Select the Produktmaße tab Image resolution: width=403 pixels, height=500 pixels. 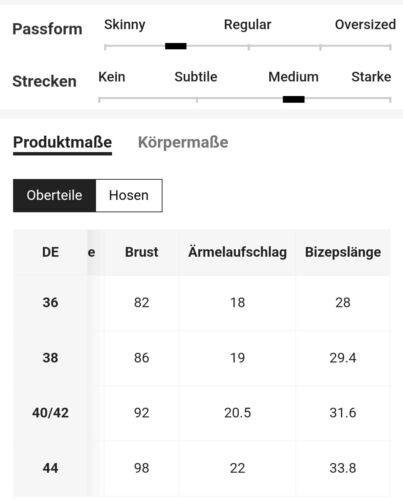[x=62, y=143]
